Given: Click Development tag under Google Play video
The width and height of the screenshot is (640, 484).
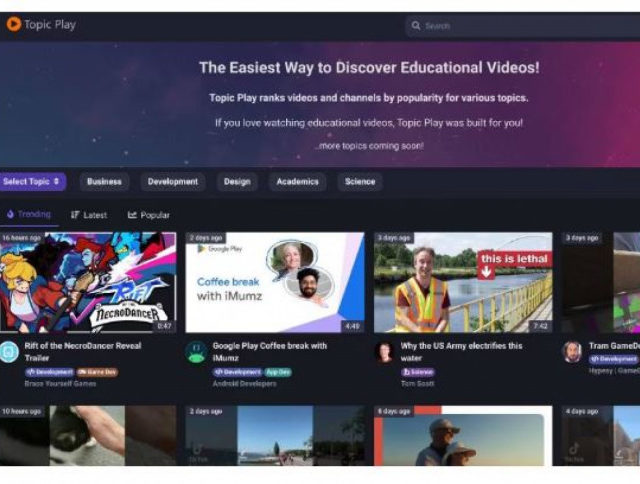Looking at the screenshot, I should (237, 372).
